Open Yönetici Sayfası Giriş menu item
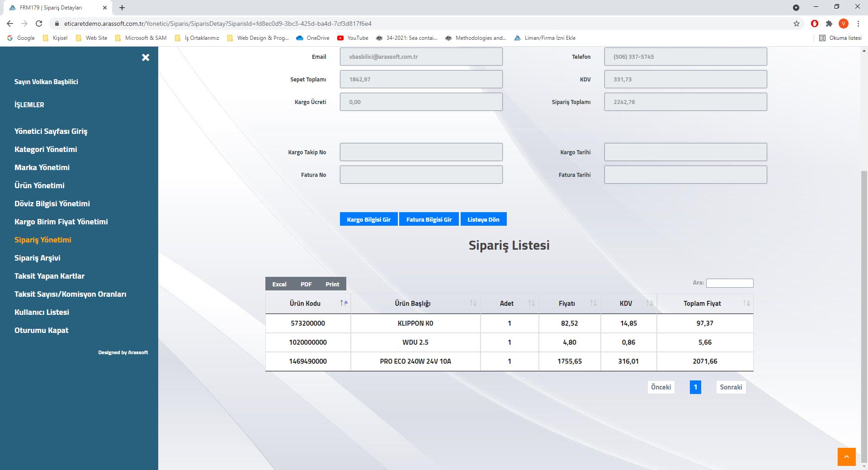This screenshot has height=470, width=868. point(51,131)
